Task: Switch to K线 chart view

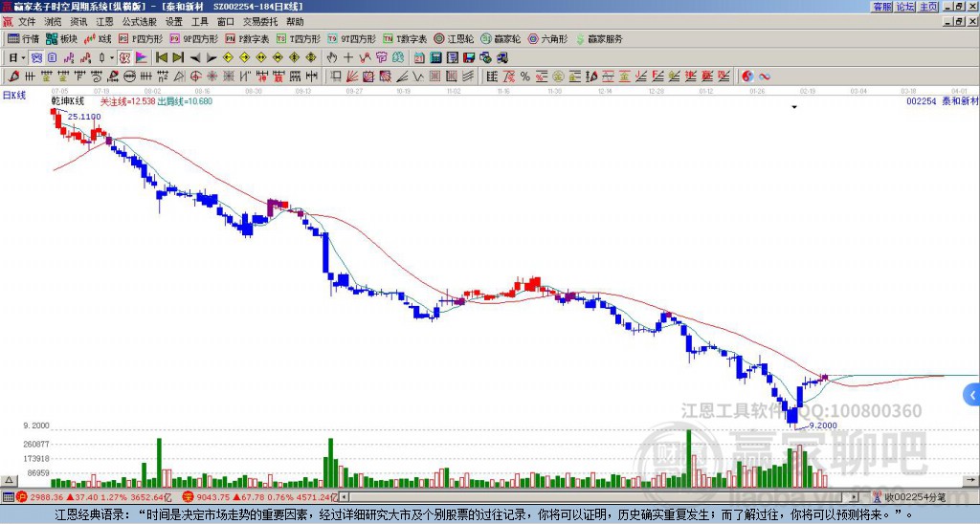Action: click(99, 38)
